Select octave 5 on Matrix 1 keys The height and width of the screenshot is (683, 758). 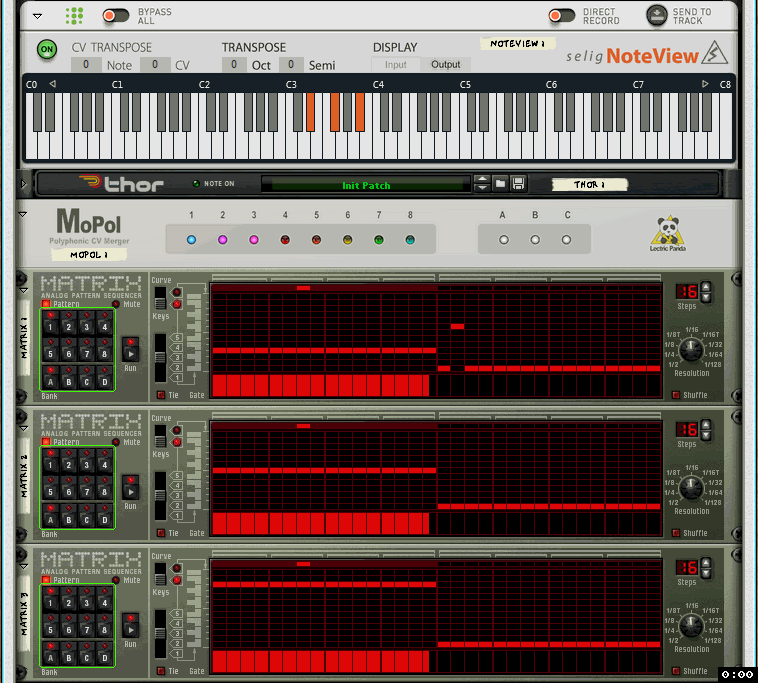(x=177, y=337)
